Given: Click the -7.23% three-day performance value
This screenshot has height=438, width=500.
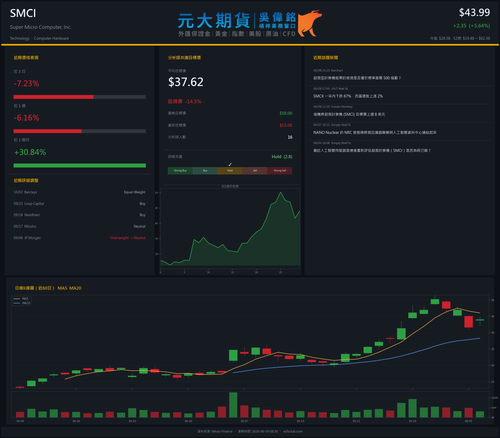Looking at the screenshot, I should pos(26,83).
